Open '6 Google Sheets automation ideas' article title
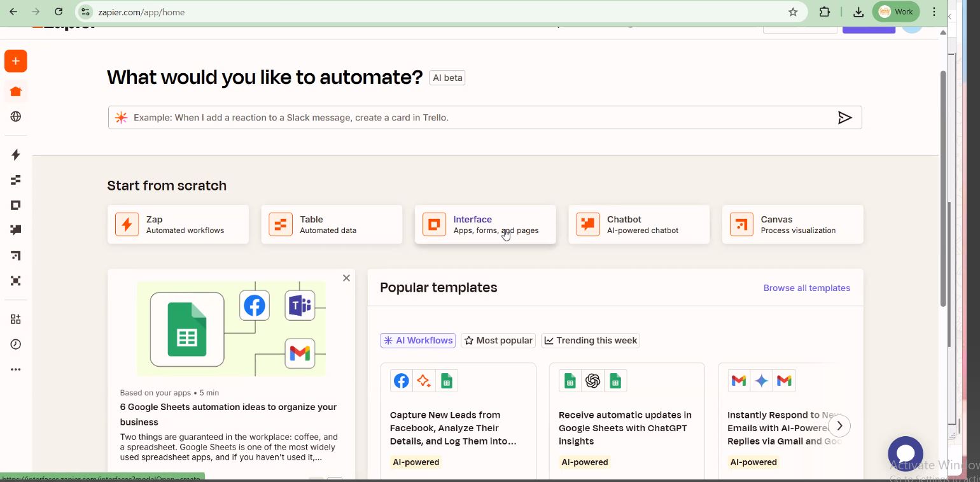980x482 pixels. tap(228, 414)
